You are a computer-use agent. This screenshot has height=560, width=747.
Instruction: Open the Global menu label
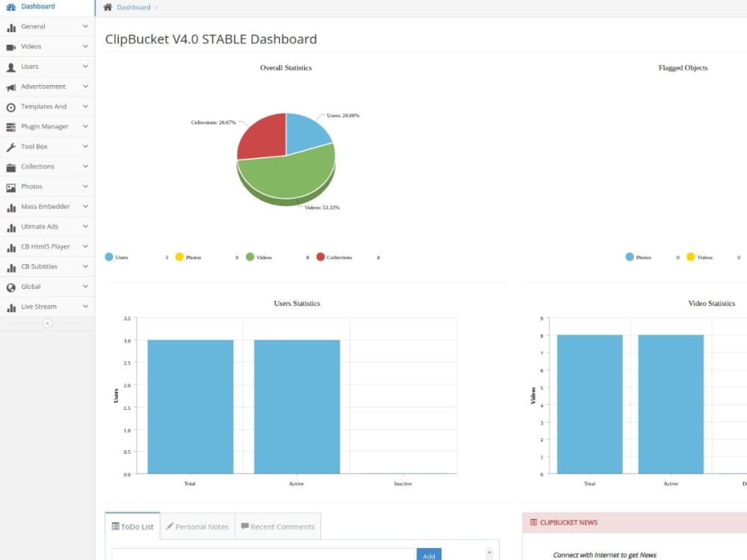coord(31,287)
